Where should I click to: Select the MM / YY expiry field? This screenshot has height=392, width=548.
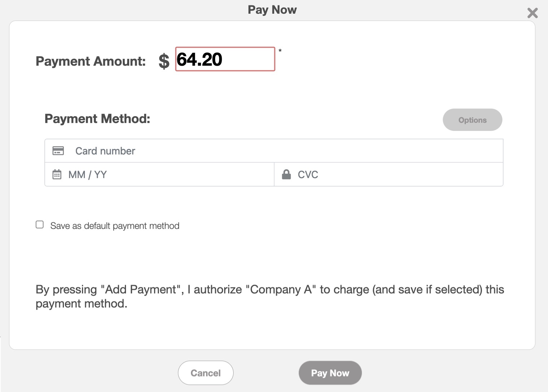coord(166,175)
